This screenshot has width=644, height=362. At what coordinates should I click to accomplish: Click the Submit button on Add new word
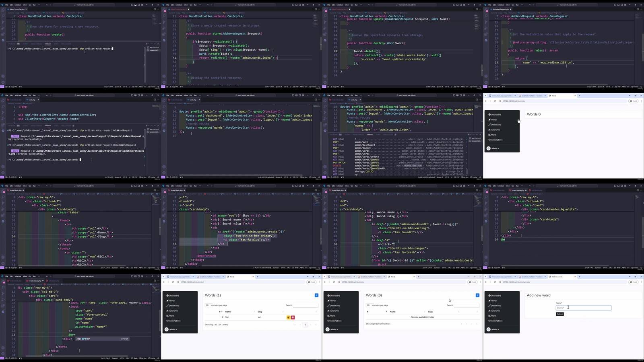[x=559, y=314]
